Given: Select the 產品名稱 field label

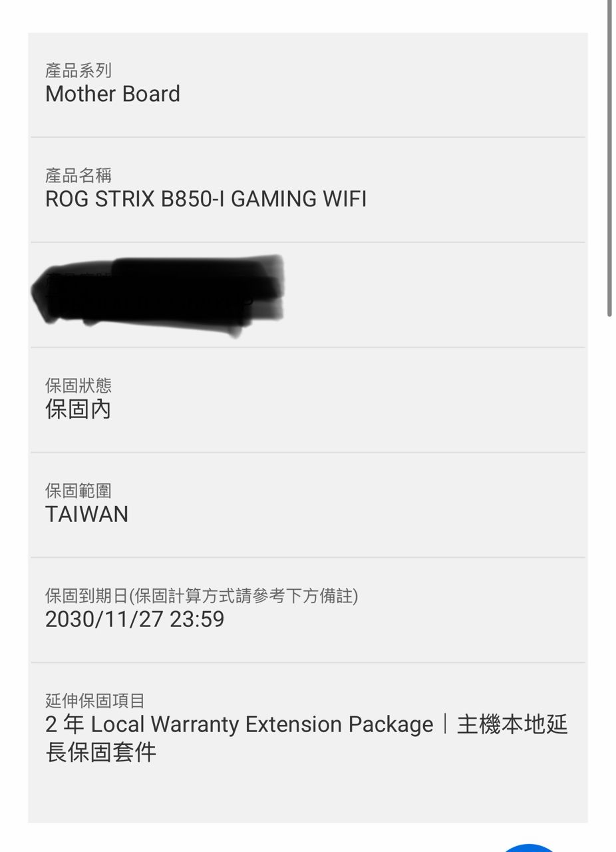Looking at the screenshot, I should point(78,175).
